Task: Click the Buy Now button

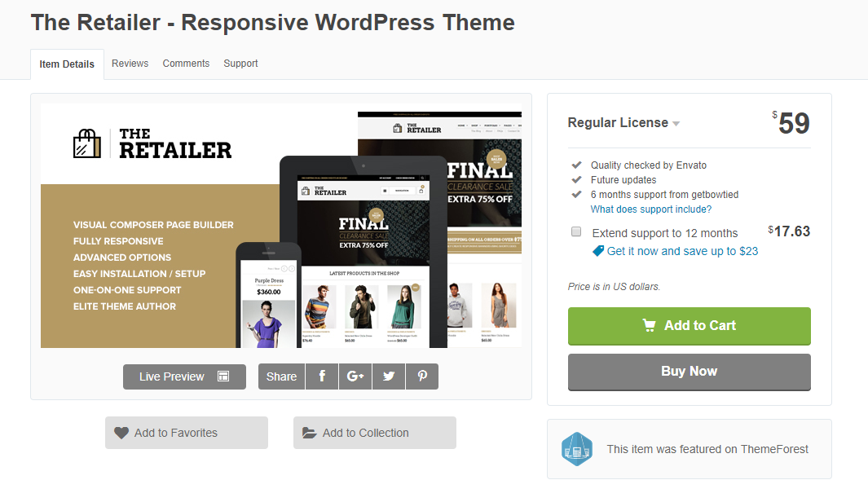Action: (x=690, y=372)
